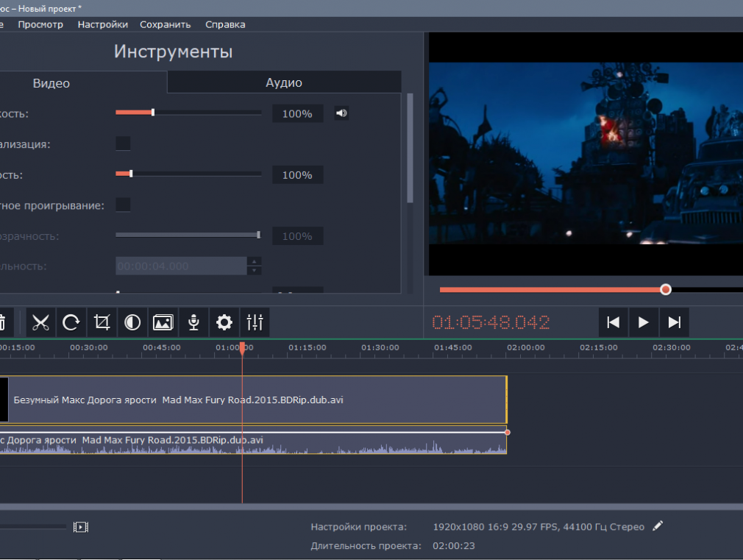
Task: Click the Длительность проекта label
Action: [366, 546]
